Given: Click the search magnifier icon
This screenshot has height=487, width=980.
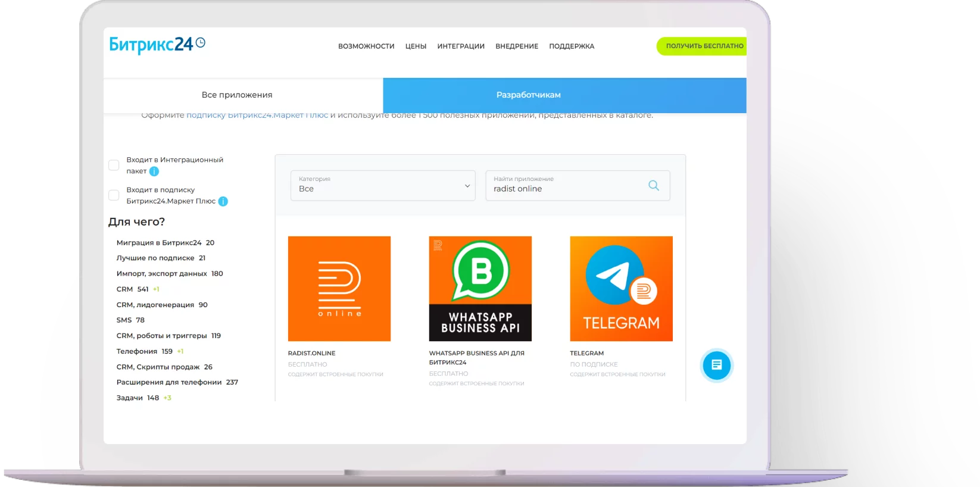Looking at the screenshot, I should pyautogui.click(x=654, y=185).
